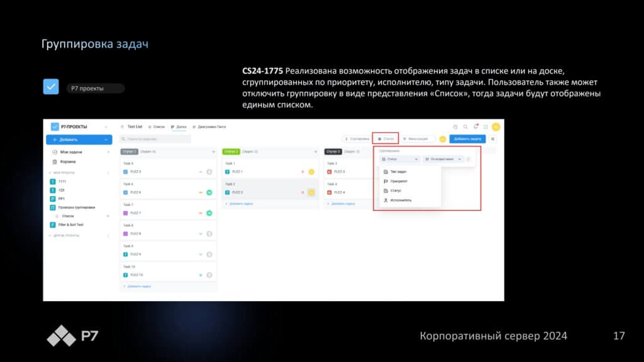The image size is (644, 362).
Task: Click the Сортировка button in toolbar
Action: 356,138
